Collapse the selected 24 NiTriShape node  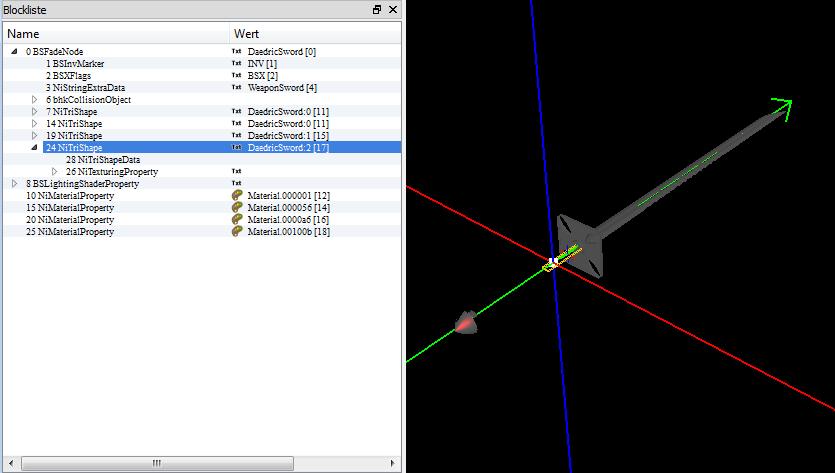pyautogui.click(x=34, y=148)
